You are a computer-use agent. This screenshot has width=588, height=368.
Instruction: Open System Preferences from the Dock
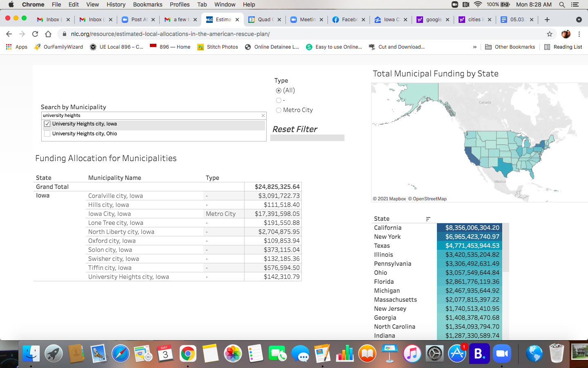pos(434,354)
